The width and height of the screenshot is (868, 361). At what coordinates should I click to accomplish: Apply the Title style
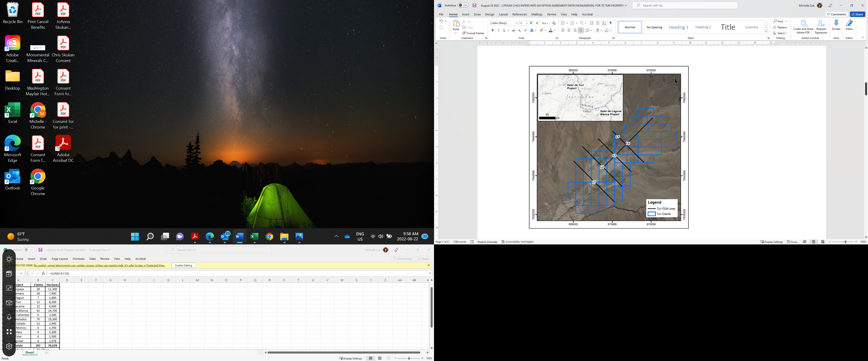pyautogui.click(x=727, y=27)
